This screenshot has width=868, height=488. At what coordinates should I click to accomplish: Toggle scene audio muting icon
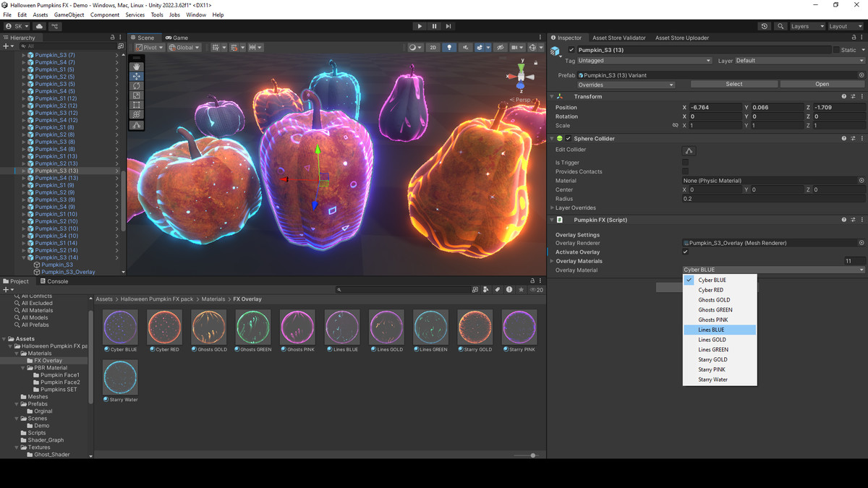click(x=465, y=48)
